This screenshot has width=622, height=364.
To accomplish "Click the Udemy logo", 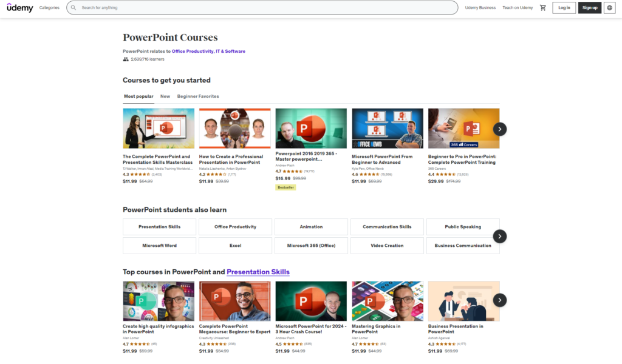I will coord(20,7).
